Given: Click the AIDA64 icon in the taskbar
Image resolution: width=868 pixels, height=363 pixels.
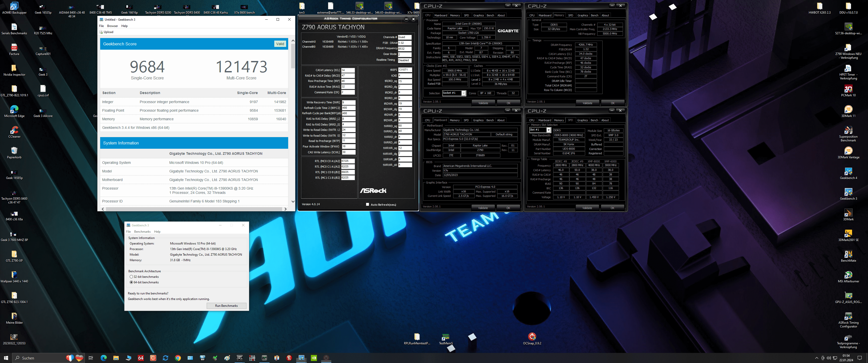Looking at the screenshot, I should pos(141,358).
